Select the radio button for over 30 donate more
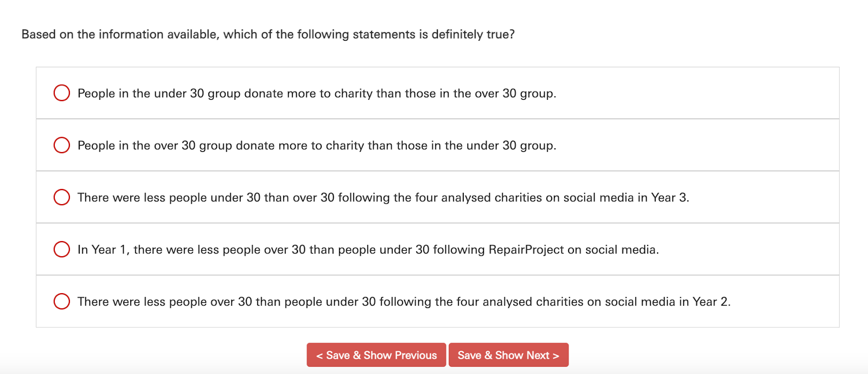868x374 pixels. tap(62, 145)
